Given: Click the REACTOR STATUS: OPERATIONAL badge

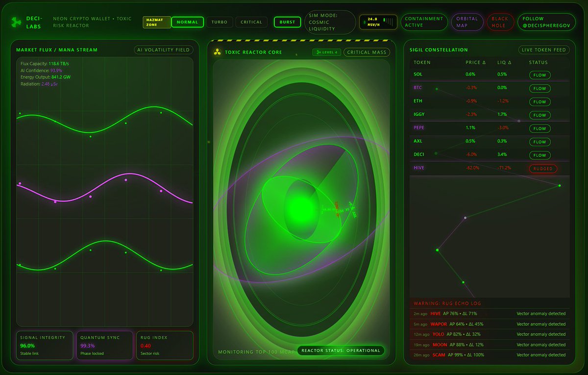Looking at the screenshot, I should pyautogui.click(x=341, y=350).
